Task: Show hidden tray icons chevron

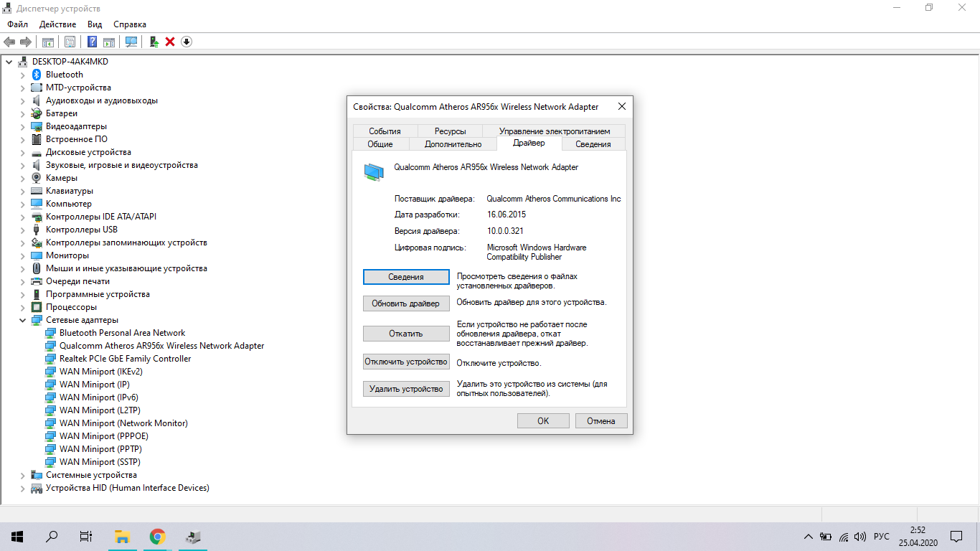Action: coord(809,537)
